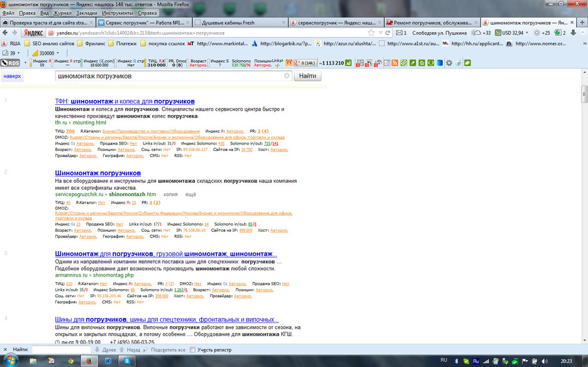Click the browser back arrow
588x367 pixels.
point(5,33)
